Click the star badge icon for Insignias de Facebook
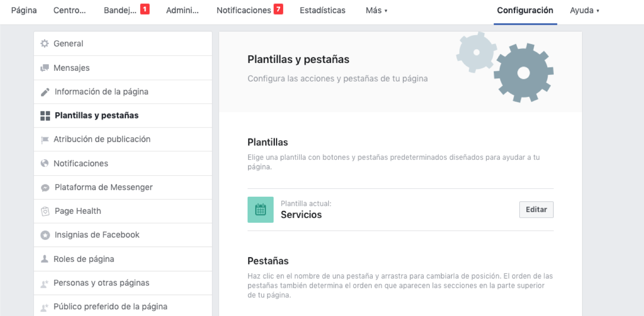Image resolution: width=644 pixels, height=316 pixels. pos(45,235)
